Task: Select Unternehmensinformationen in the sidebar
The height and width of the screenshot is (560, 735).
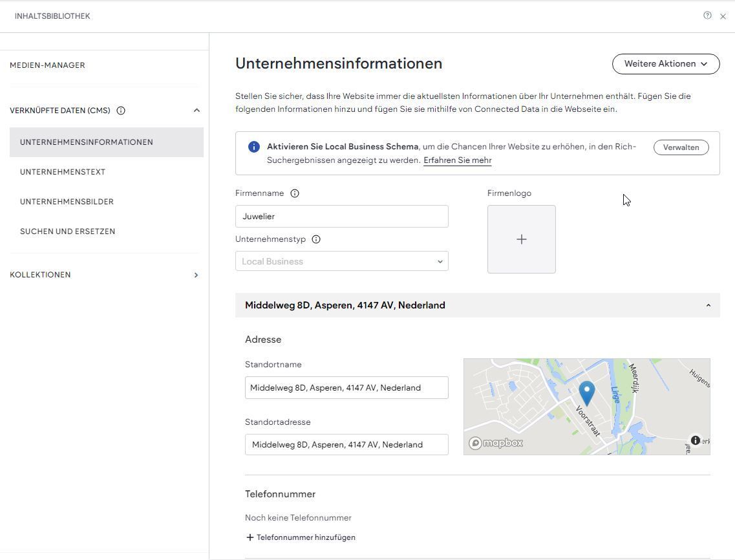Action: (107, 142)
